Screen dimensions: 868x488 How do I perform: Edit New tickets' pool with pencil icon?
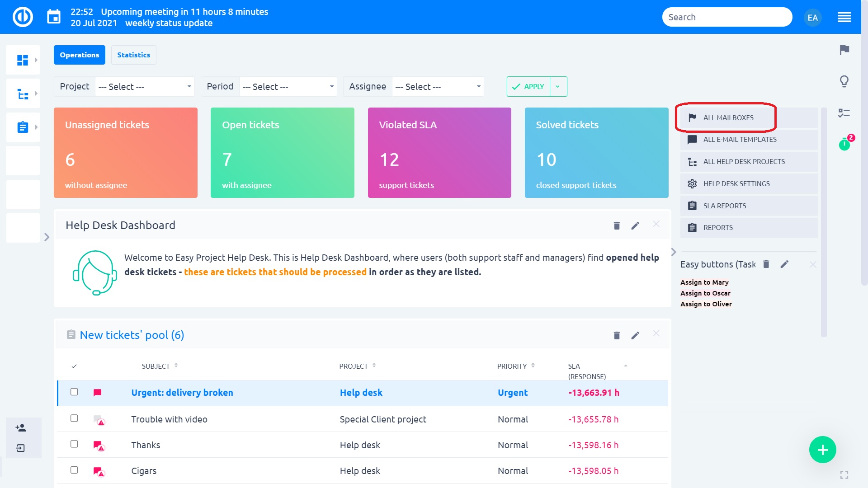pyautogui.click(x=635, y=335)
